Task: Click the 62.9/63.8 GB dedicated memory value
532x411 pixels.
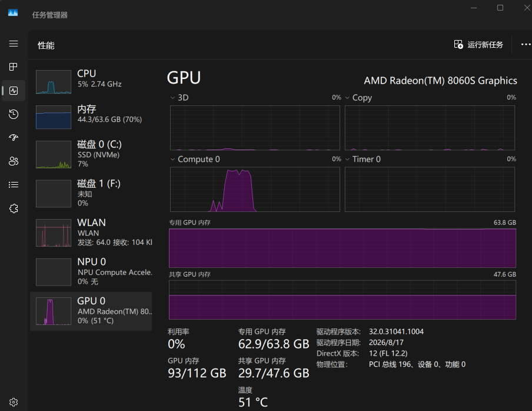Action: (274, 344)
